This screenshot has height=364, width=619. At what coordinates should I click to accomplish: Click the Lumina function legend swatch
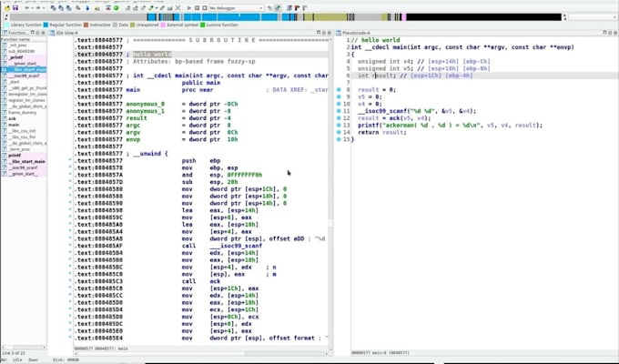point(203,25)
